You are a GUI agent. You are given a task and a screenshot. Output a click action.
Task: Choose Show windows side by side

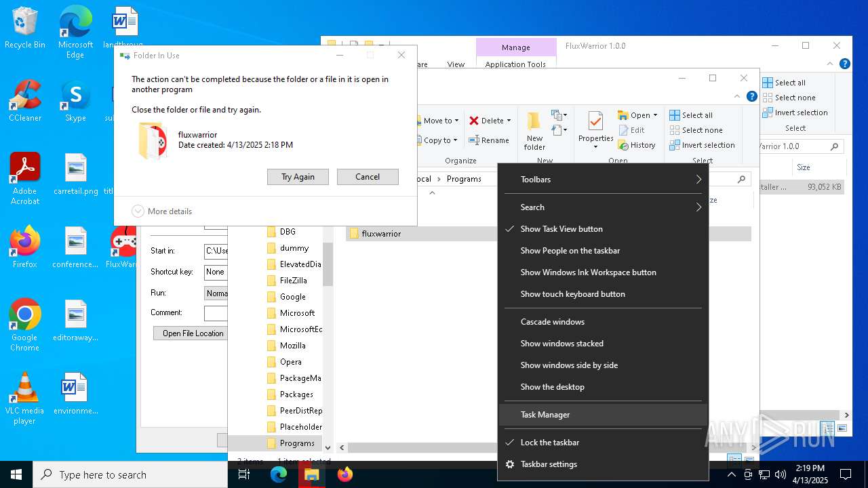[603, 365]
